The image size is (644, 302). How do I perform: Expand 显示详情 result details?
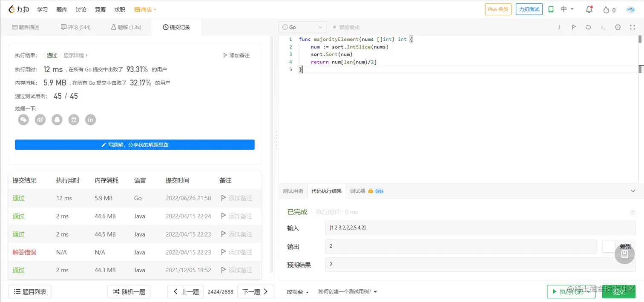point(76,55)
